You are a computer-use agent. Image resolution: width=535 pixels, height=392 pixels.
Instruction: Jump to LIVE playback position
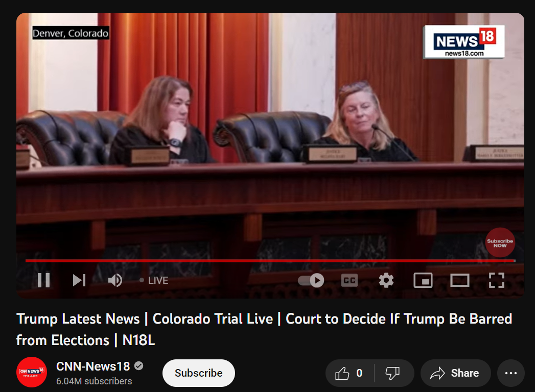154,280
